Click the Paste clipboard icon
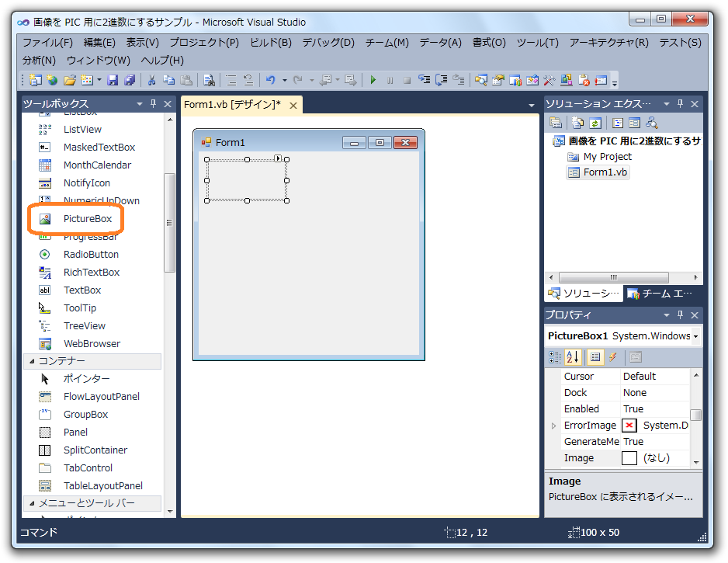Image resolution: width=728 pixels, height=563 pixels. [186, 80]
